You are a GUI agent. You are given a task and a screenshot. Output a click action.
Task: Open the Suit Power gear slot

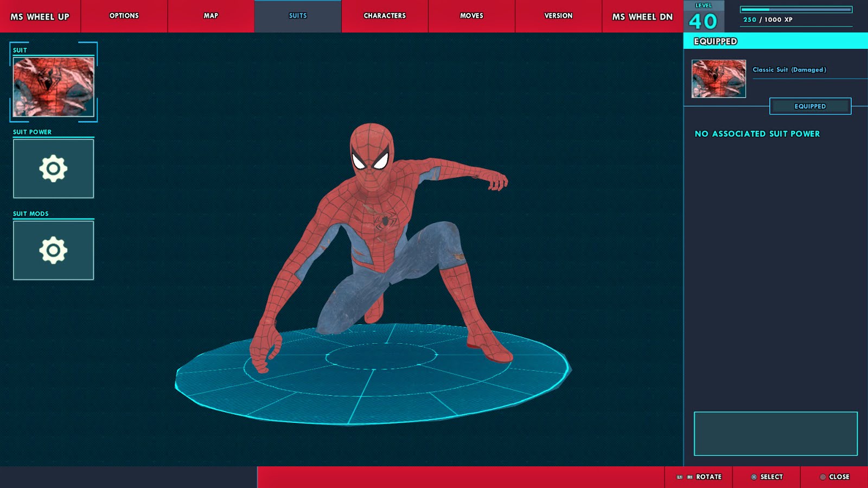point(53,169)
